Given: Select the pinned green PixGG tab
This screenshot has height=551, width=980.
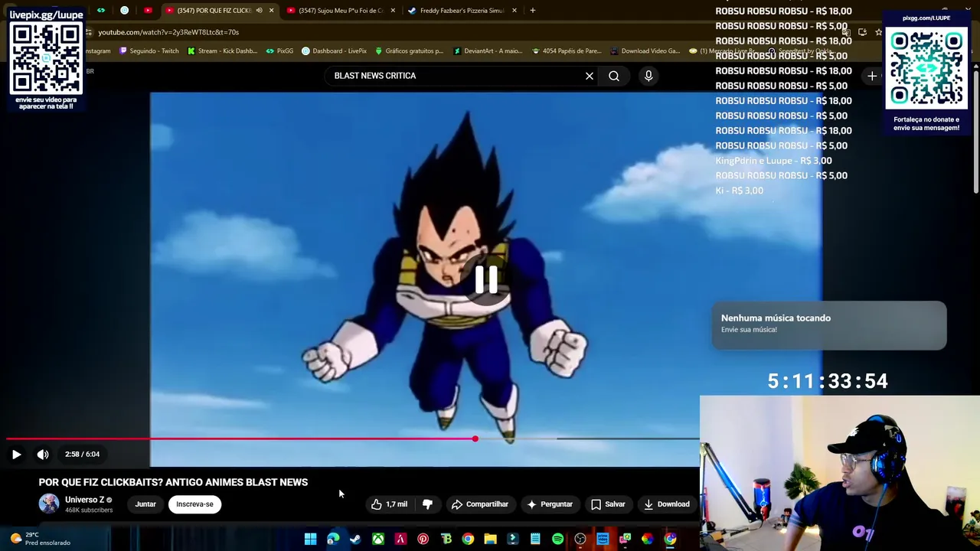Looking at the screenshot, I should point(101,11).
